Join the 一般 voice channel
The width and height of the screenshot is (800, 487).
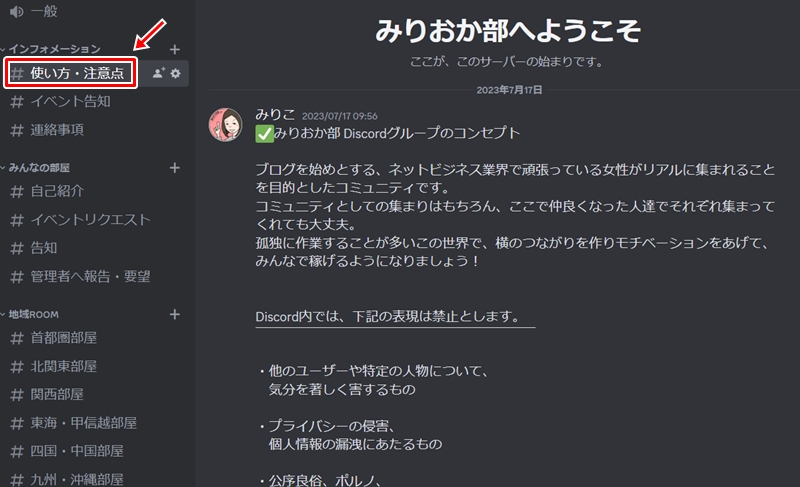pyautogui.click(x=44, y=11)
